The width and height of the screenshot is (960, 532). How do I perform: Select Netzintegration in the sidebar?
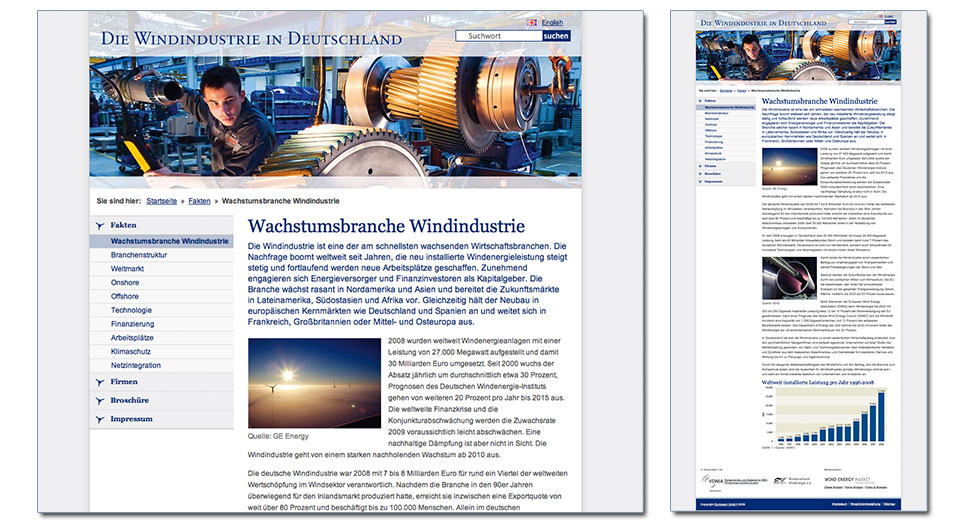pyautogui.click(x=136, y=365)
